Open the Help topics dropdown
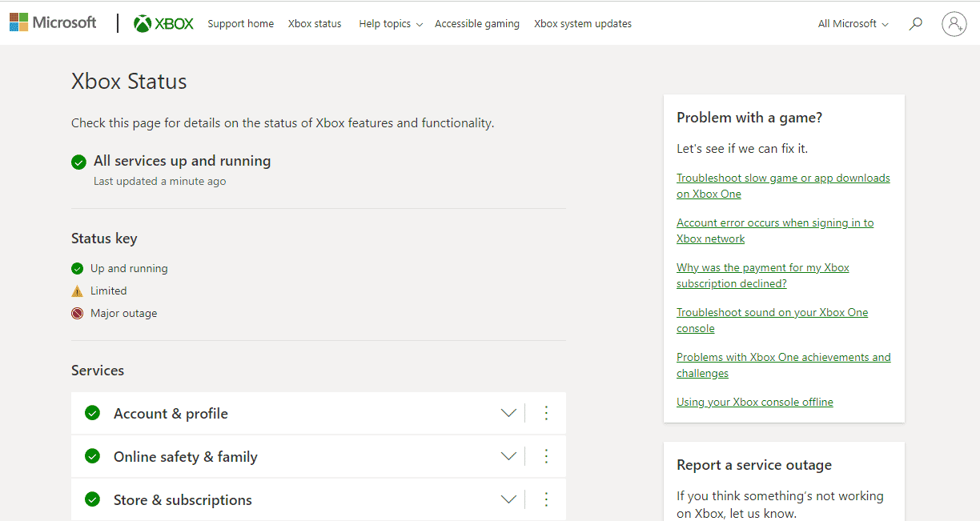The height and width of the screenshot is (521, 980). (390, 24)
